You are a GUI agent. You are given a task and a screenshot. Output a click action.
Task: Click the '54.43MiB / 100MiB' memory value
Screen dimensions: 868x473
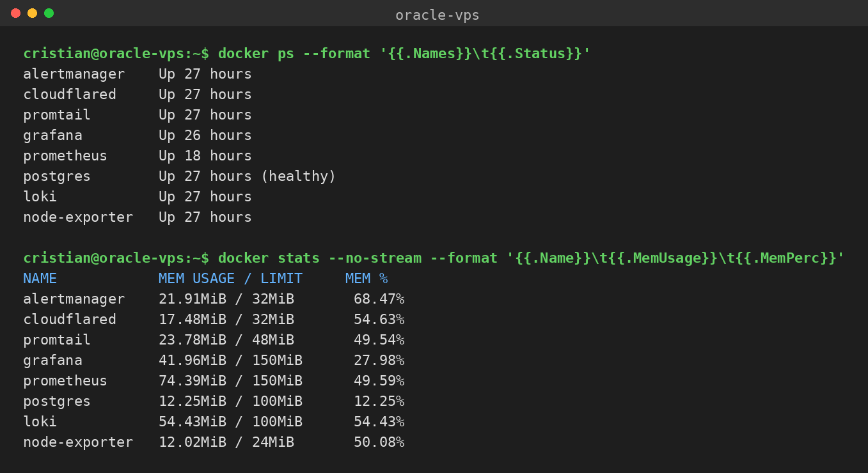[x=230, y=422]
